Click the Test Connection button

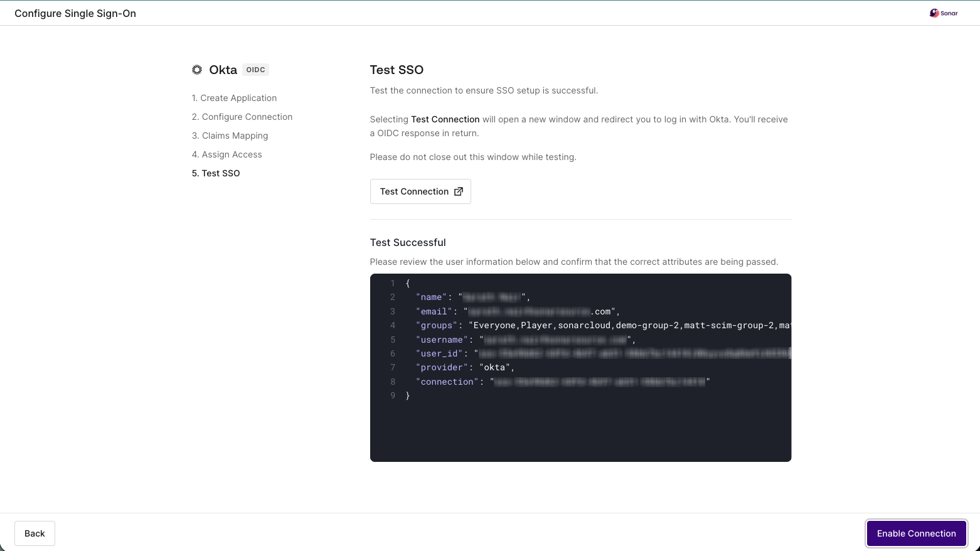(x=420, y=191)
